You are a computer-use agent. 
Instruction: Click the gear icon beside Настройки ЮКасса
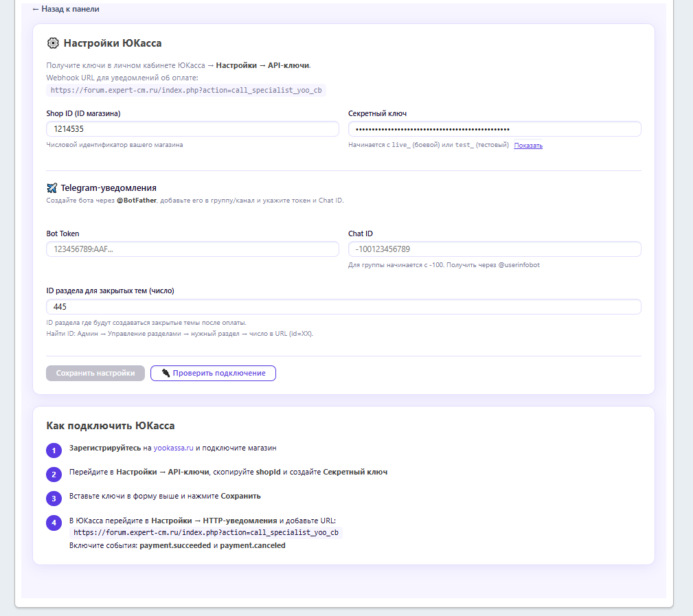pos(53,43)
